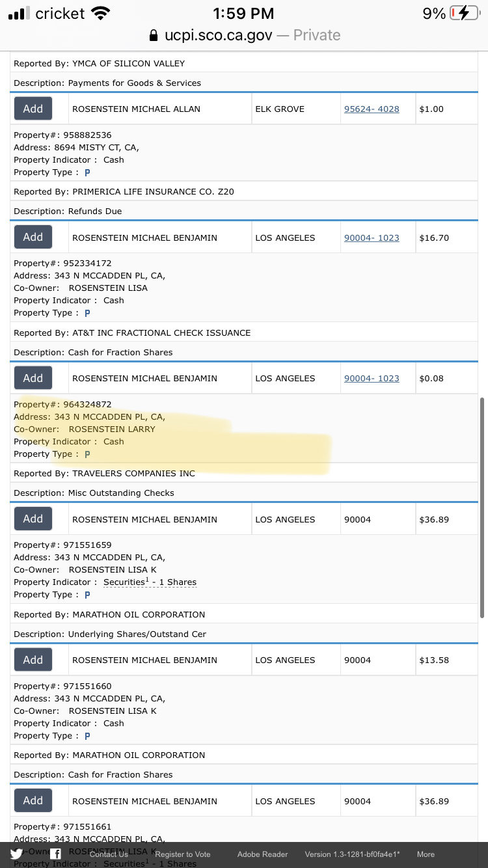Select text Property#: 958882536
The image size is (488, 868).
click(x=62, y=135)
